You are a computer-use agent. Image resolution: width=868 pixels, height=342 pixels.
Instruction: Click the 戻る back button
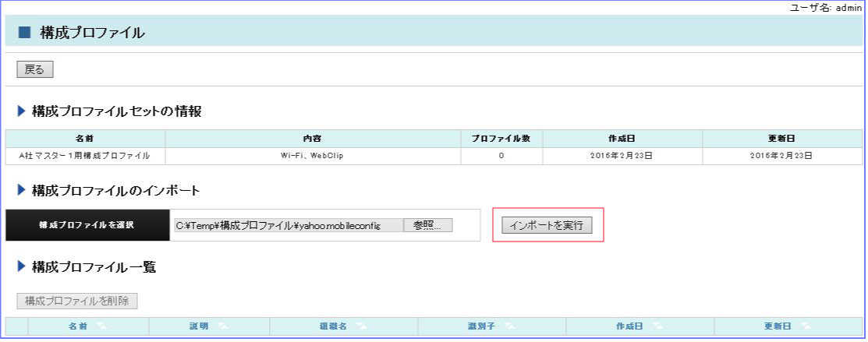pos(35,70)
